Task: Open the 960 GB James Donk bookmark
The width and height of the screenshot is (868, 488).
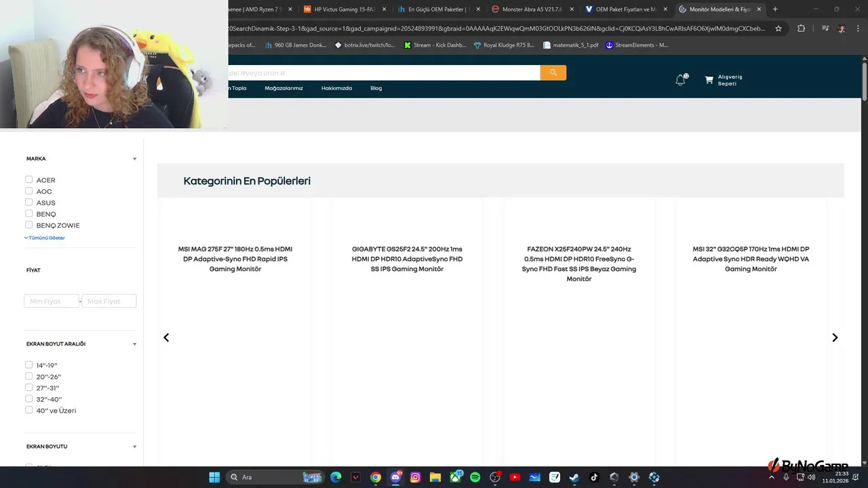Action: (x=296, y=45)
